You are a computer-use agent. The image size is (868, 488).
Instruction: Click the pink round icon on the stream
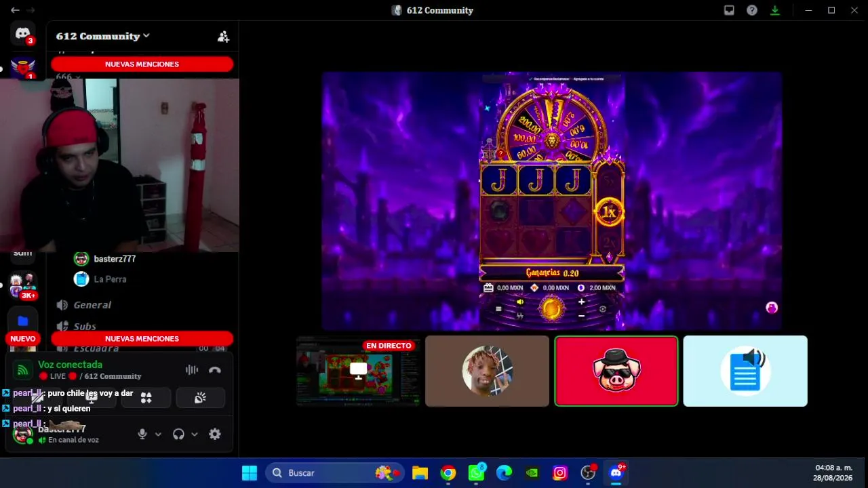pos(772,308)
